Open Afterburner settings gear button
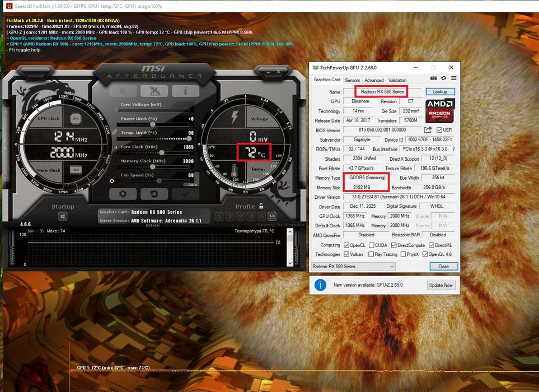Image resolution: width=539 pixels, height=392 pixels. (x=123, y=194)
